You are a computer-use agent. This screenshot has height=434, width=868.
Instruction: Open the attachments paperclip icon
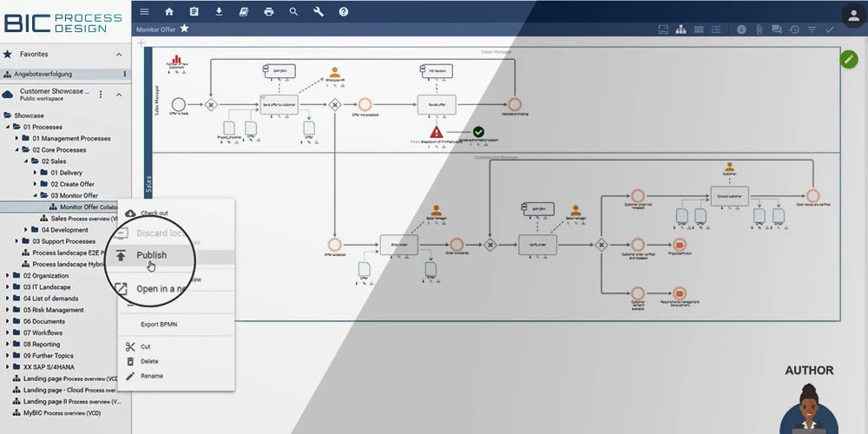coord(759,30)
